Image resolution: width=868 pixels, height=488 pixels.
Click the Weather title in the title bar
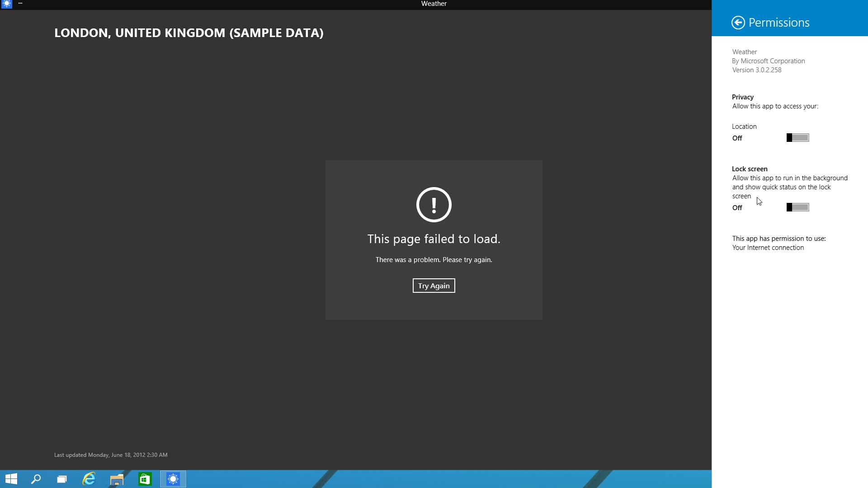434,4
